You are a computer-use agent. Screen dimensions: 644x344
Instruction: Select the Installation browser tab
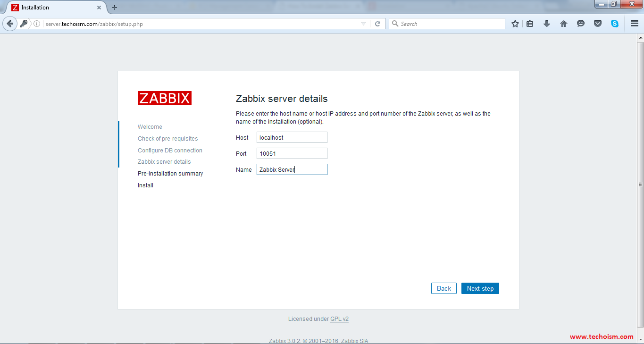coord(56,8)
